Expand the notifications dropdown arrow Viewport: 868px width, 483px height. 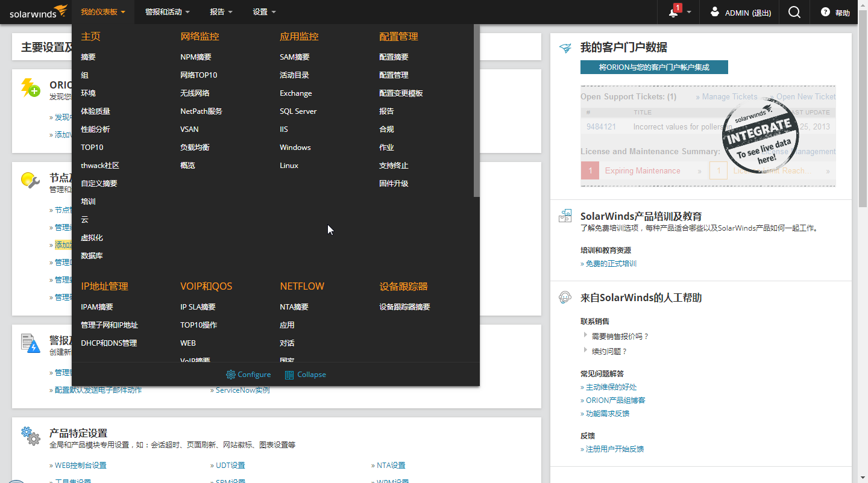pyautogui.click(x=689, y=13)
